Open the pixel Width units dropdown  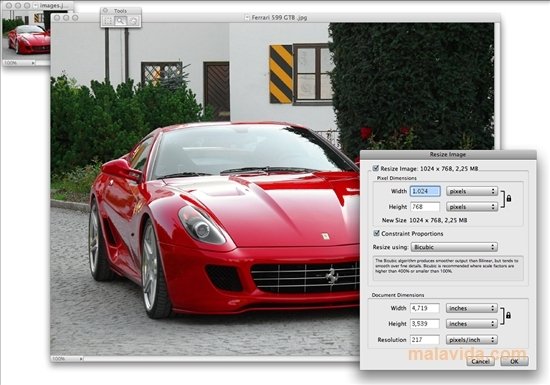point(472,191)
